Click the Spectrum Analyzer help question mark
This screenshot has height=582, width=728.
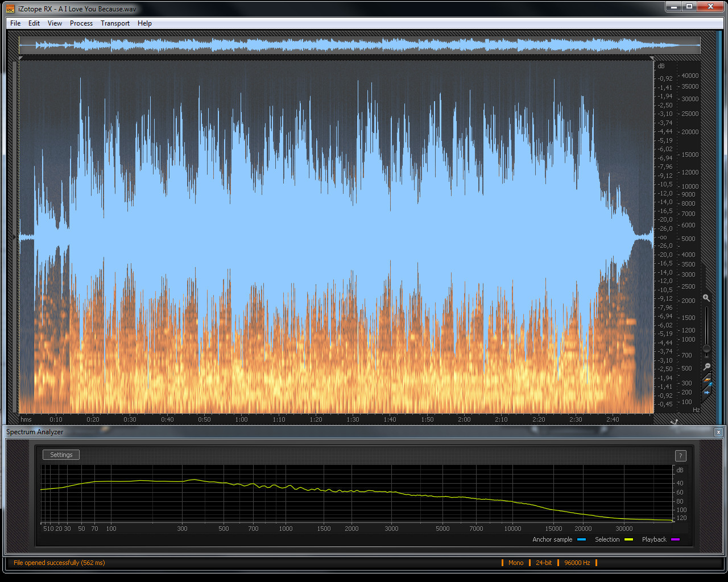(x=680, y=456)
